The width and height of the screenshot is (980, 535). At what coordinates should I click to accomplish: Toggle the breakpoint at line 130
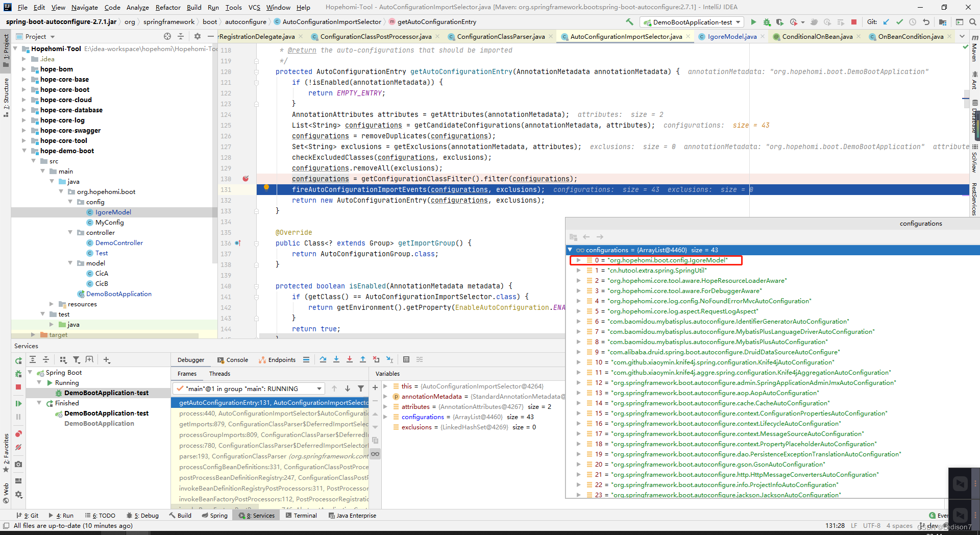click(246, 179)
